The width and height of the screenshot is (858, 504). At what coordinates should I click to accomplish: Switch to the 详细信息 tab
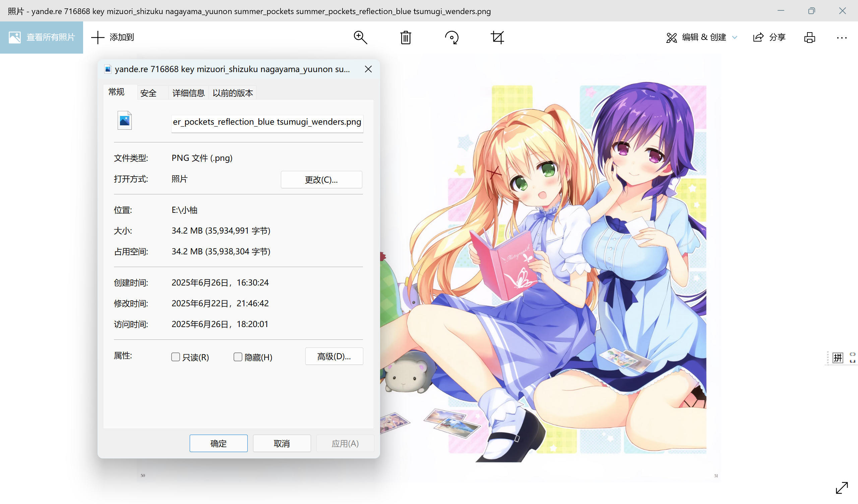(x=188, y=93)
